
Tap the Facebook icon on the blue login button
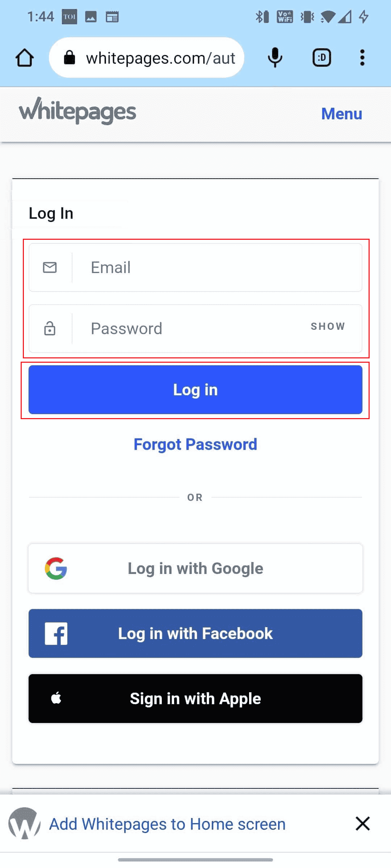[57, 633]
